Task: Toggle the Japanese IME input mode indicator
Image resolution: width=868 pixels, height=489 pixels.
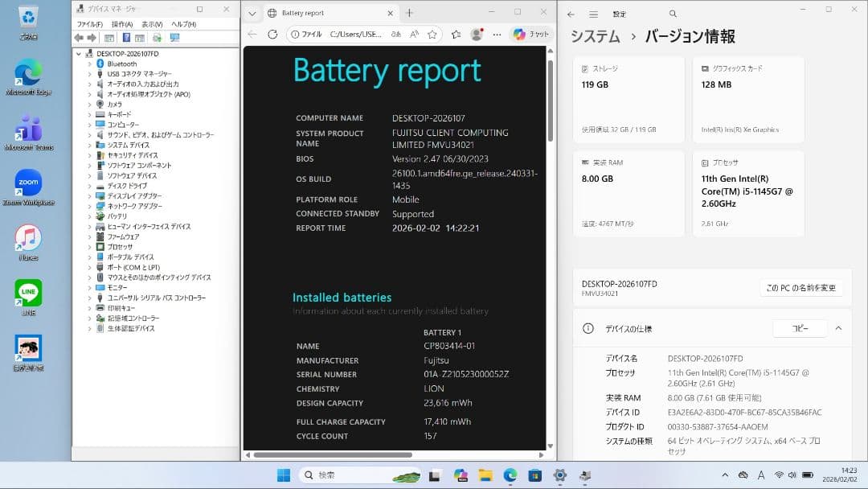Action: coord(761,475)
